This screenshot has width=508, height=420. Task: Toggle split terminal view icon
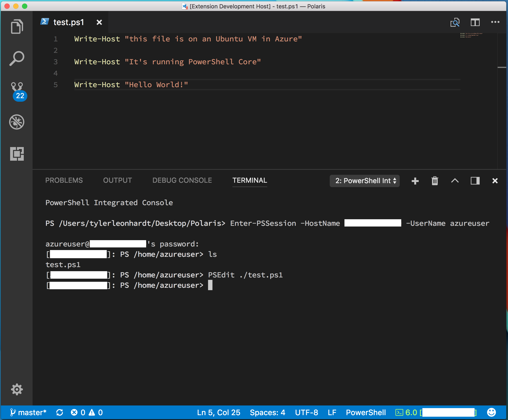[475, 180]
